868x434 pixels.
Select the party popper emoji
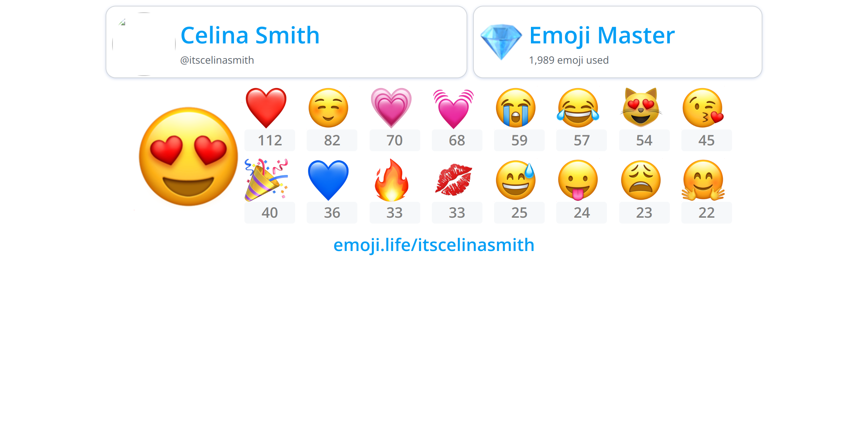point(266,180)
